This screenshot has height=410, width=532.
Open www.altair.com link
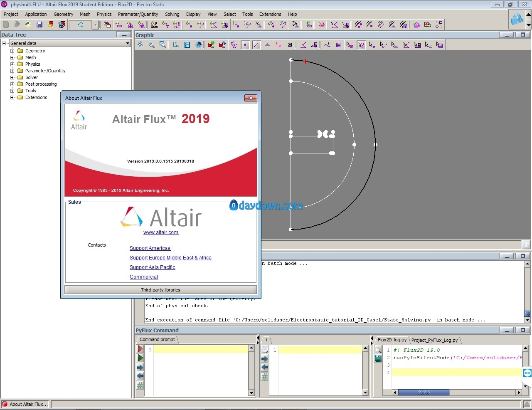click(161, 232)
